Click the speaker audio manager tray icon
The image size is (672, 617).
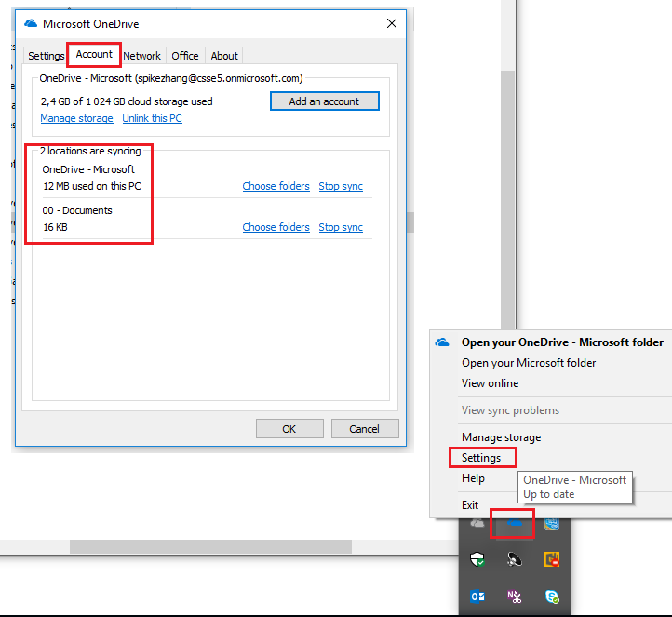pos(514,559)
